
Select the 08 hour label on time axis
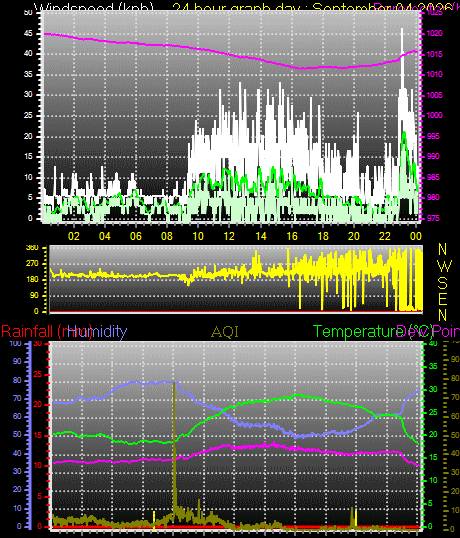tap(167, 236)
